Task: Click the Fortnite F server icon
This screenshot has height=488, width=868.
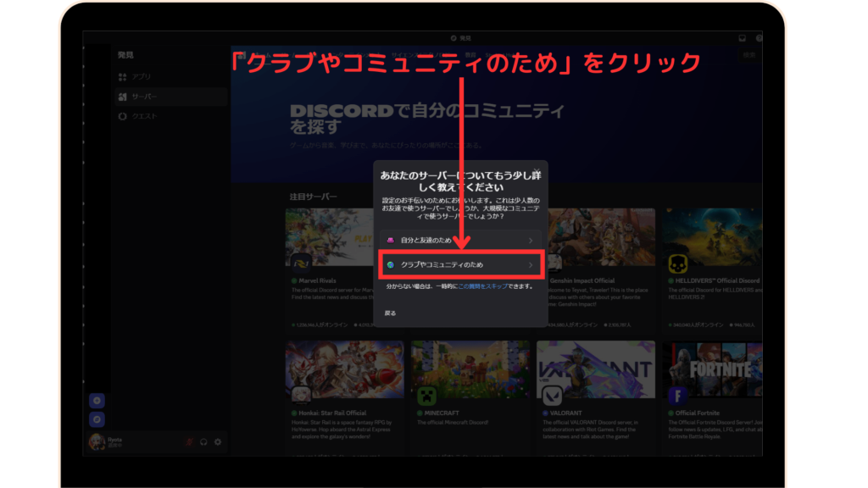Action: 677,396
